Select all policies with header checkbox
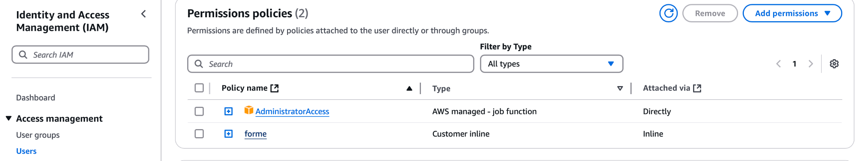 tap(199, 88)
